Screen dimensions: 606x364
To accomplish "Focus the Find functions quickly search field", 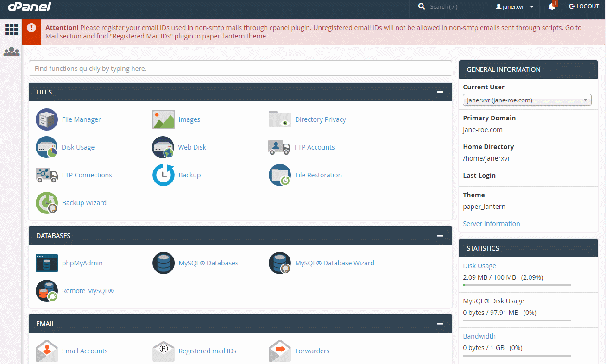I will tap(240, 68).
